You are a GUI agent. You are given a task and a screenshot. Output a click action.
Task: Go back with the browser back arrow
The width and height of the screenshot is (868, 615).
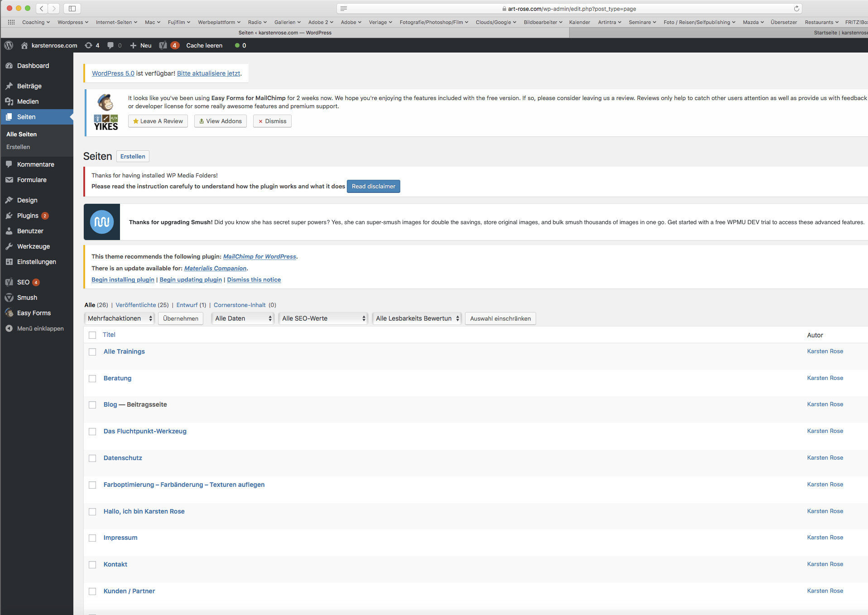(42, 8)
